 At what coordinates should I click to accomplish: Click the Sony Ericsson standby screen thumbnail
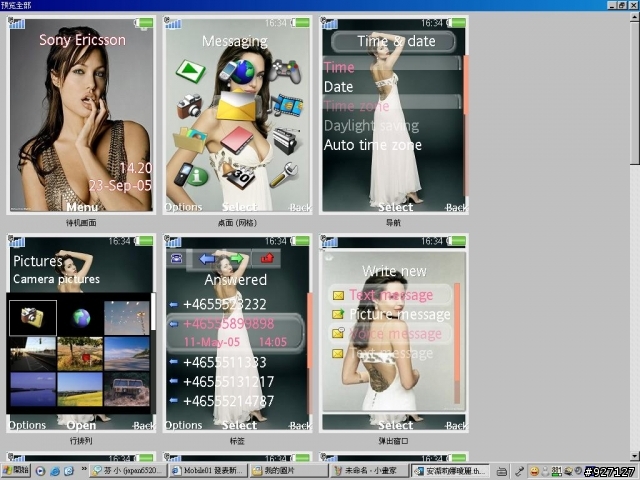pos(81,115)
